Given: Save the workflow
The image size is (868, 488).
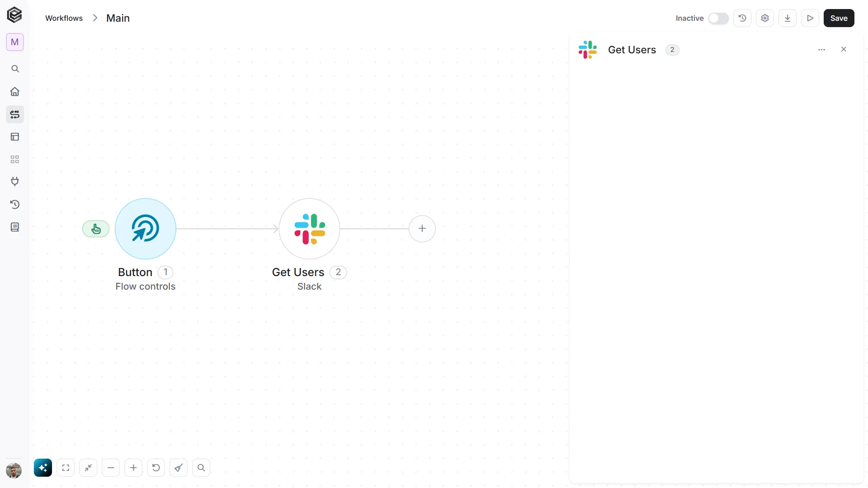Looking at the screenshot, I should point(839,18).
